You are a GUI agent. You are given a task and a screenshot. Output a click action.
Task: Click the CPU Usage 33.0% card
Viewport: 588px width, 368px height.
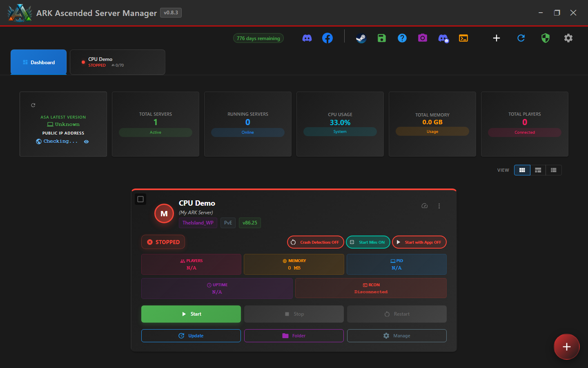tap(340, 124)
